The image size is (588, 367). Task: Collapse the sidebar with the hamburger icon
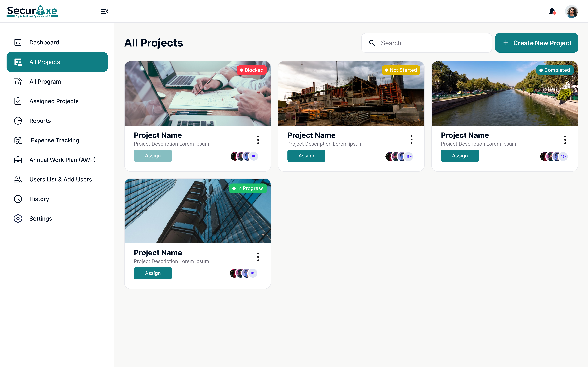tap(104, 11)
